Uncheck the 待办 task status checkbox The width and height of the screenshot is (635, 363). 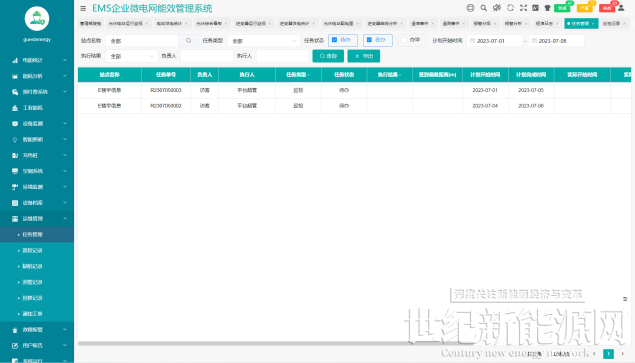[335, 40]
